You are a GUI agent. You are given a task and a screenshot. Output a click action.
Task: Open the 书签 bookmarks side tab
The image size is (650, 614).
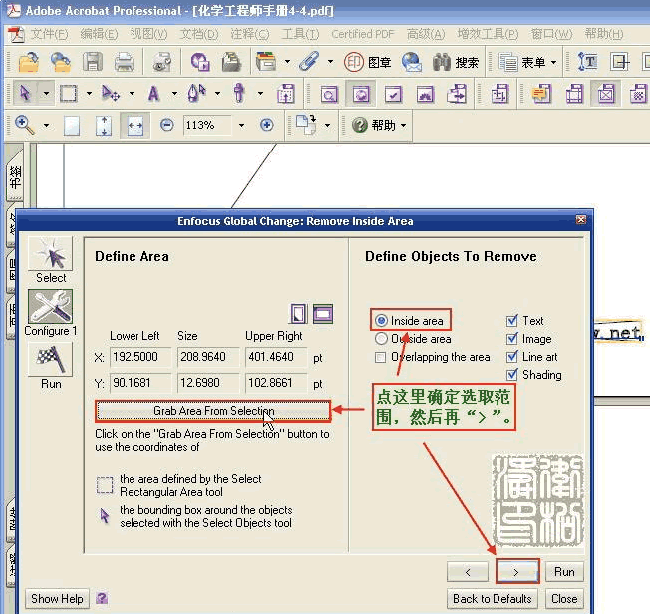pos(15,176)
